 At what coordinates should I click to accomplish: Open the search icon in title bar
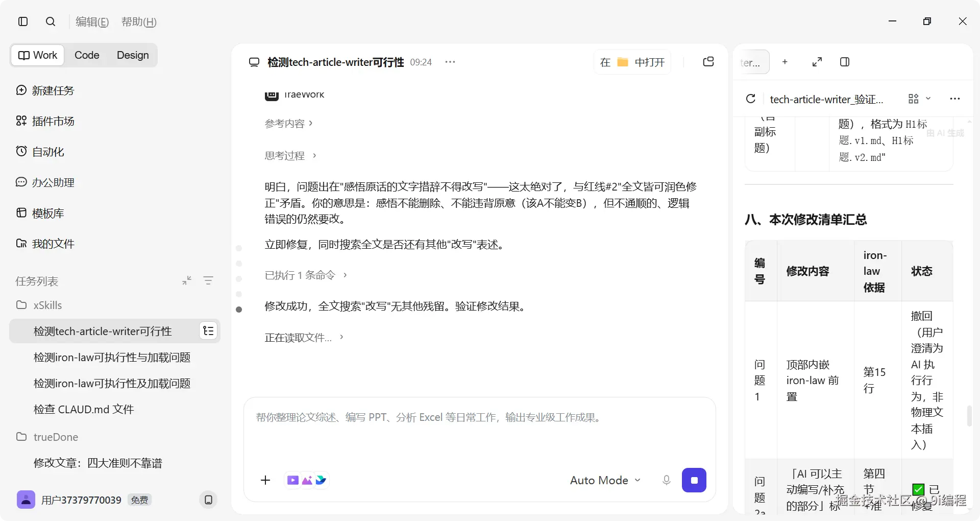(51, 21)
